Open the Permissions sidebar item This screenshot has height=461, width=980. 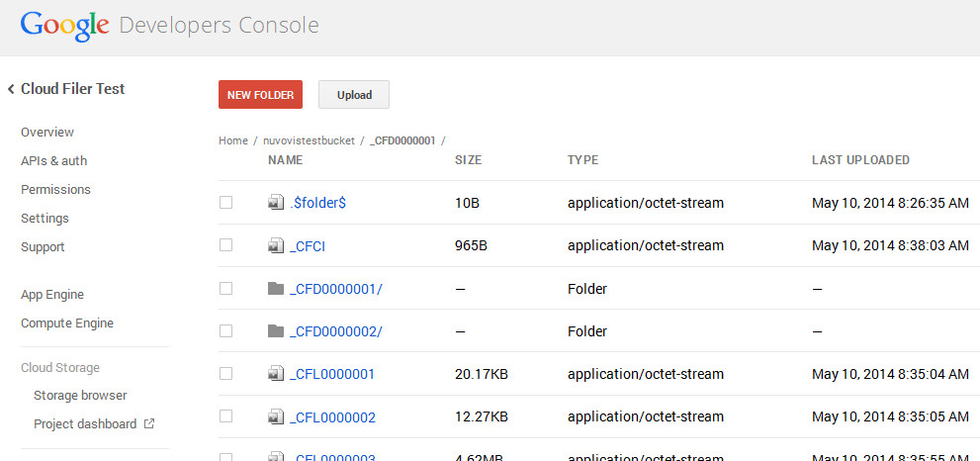point(55,189)
